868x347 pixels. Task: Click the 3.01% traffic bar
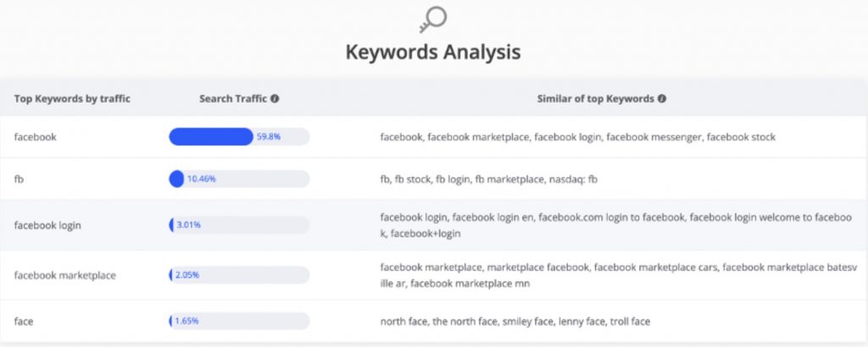click(x=239, y=225)
